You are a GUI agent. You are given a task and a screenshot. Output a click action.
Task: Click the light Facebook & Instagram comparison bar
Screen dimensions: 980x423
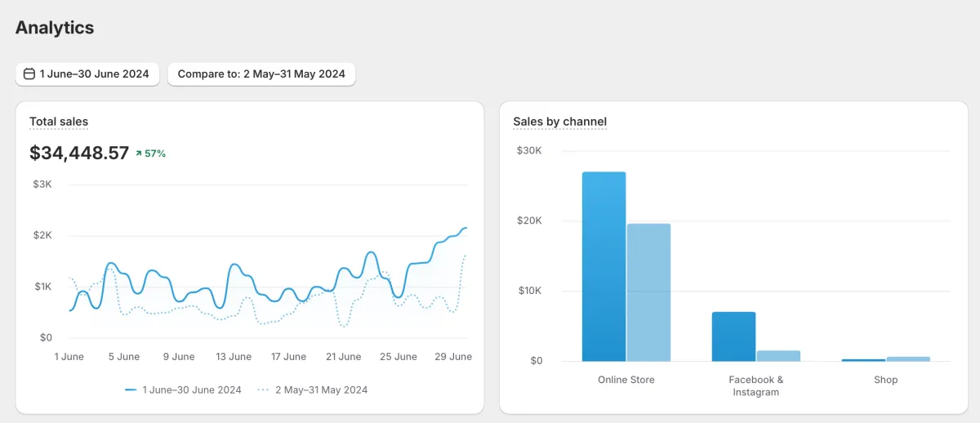point(778,356)
